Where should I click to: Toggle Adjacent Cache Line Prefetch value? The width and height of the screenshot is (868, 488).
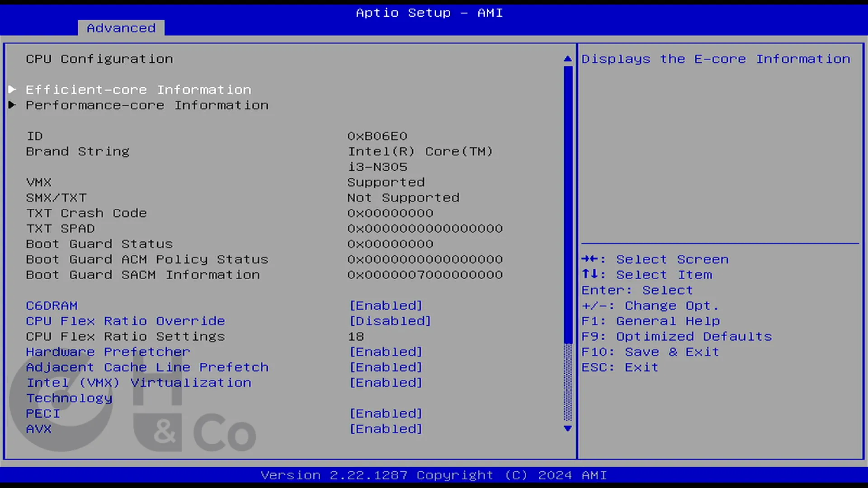(x=386, y=367)
